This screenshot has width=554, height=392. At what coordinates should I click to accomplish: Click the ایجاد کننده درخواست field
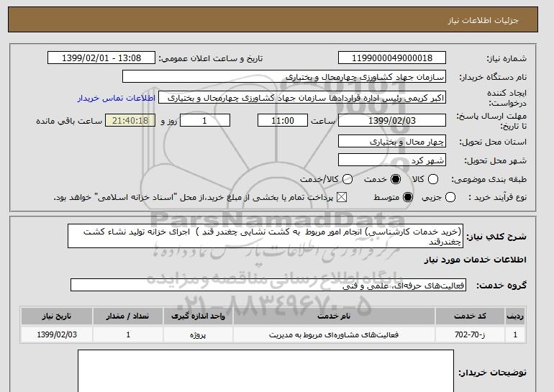point(302,98)
